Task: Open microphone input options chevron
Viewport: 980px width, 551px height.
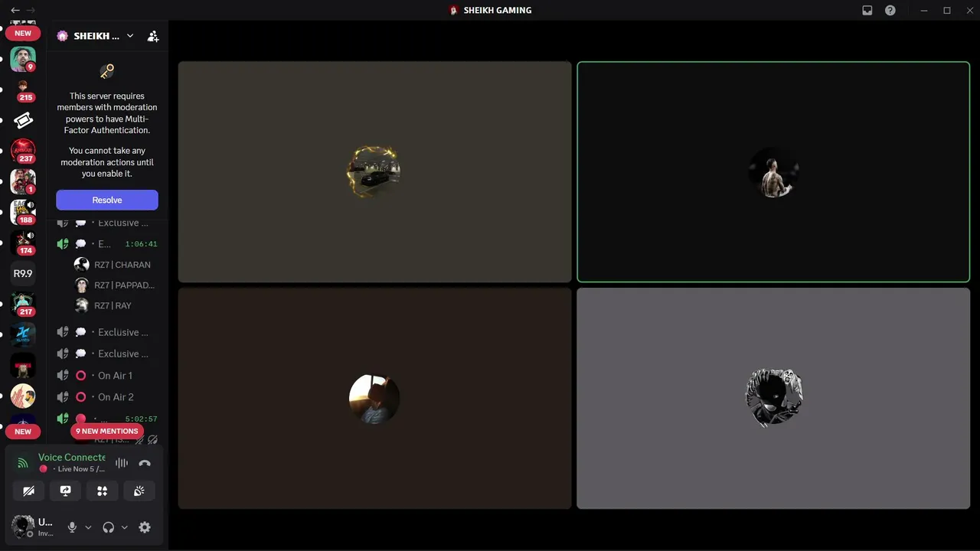Action: pos(88,527)
